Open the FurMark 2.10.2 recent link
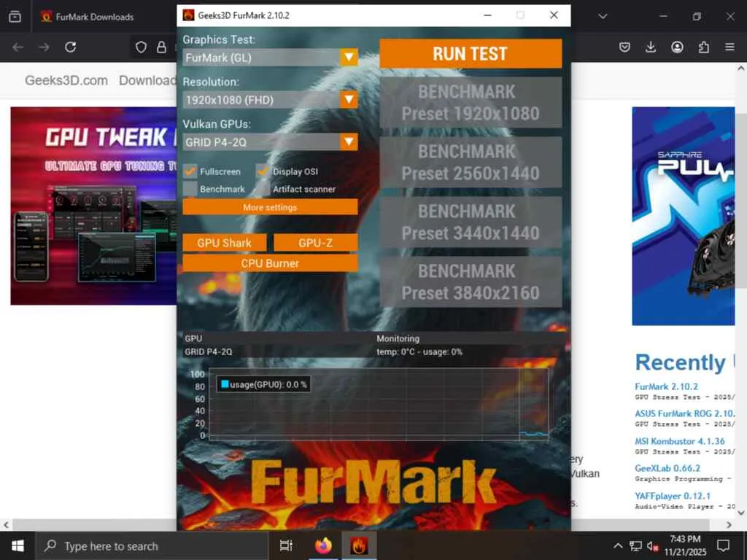Screen dimensions: 747x560 coord(666,386)
